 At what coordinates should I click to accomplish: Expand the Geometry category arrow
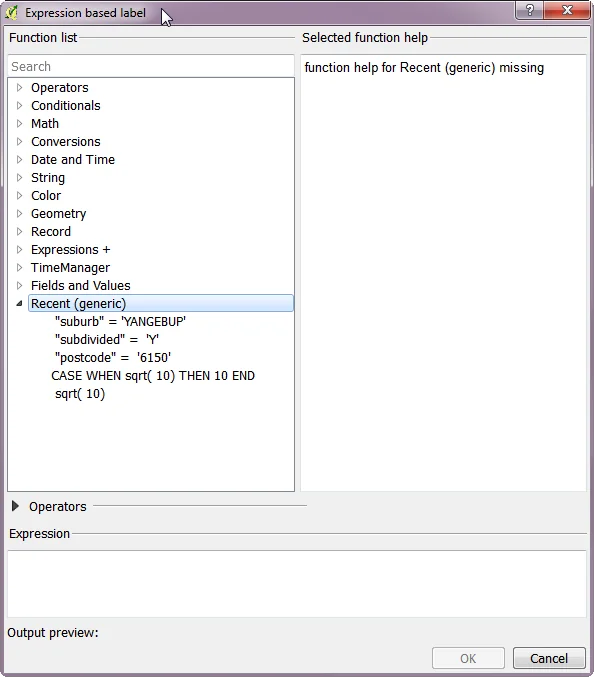[19, 214]
